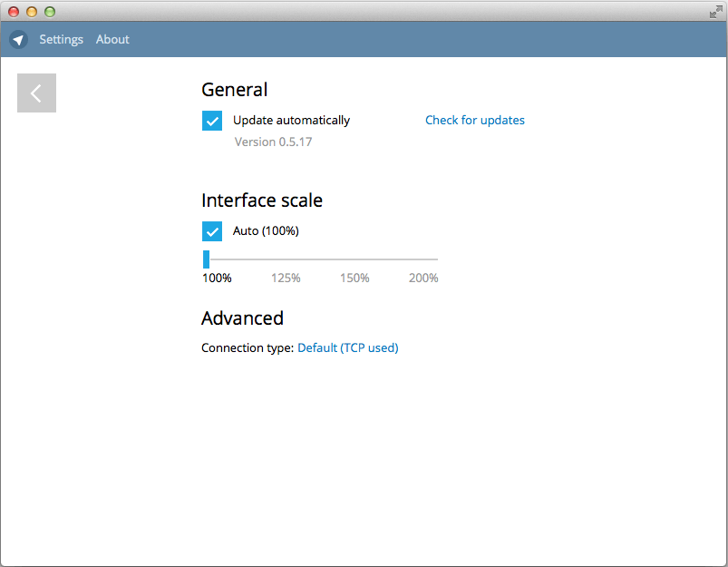Zoom the window with the green button

tap(50, 12)
